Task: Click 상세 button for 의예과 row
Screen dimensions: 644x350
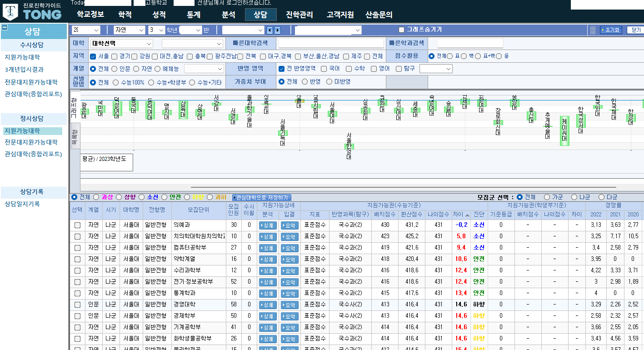Action: pyautogui.click(x=268, y=225)
